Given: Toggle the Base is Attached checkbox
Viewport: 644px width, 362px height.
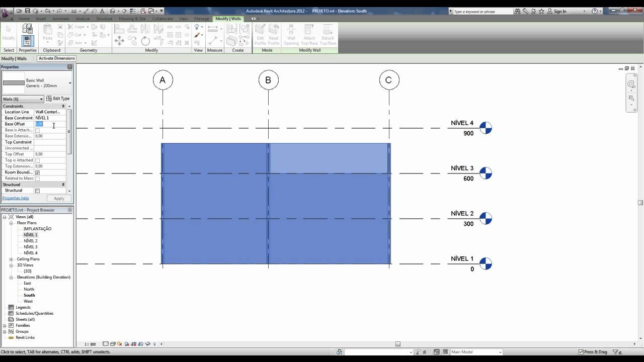Looking at the screenshot, I should coord(37,130).
